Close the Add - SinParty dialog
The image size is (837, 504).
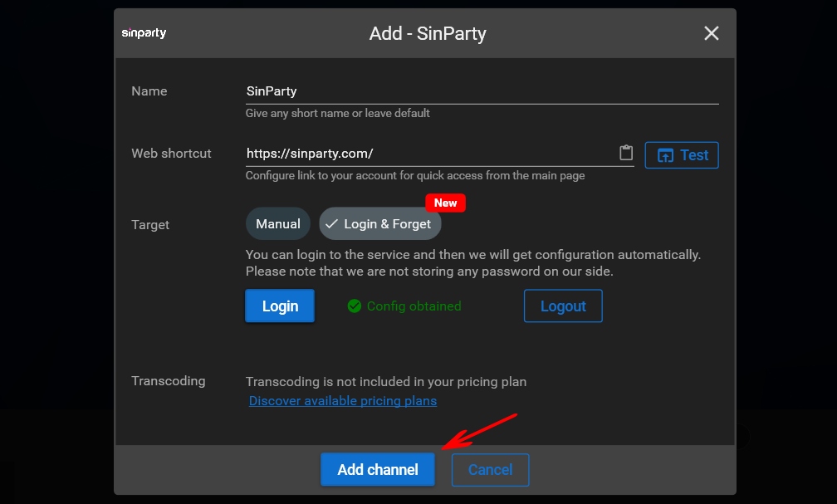(711, 33)
